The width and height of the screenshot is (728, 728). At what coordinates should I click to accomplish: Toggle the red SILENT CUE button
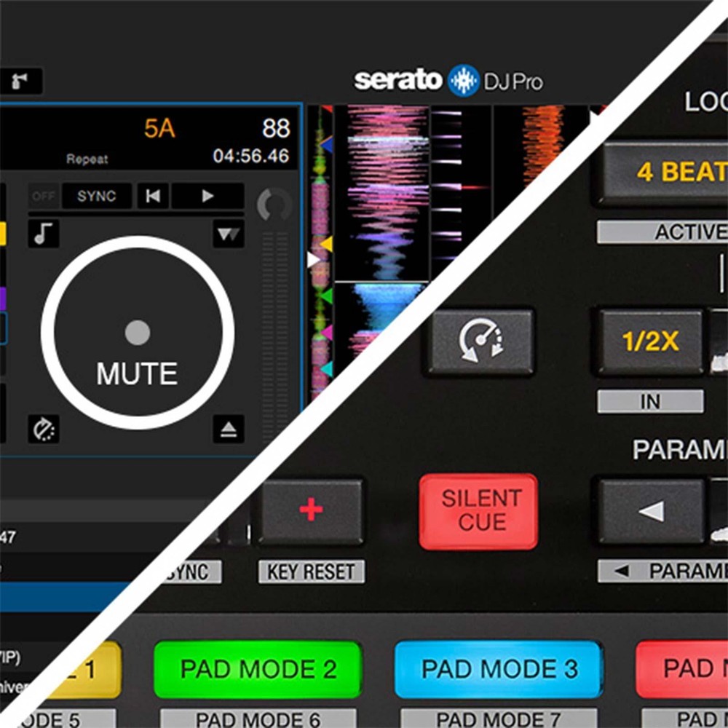479,511
